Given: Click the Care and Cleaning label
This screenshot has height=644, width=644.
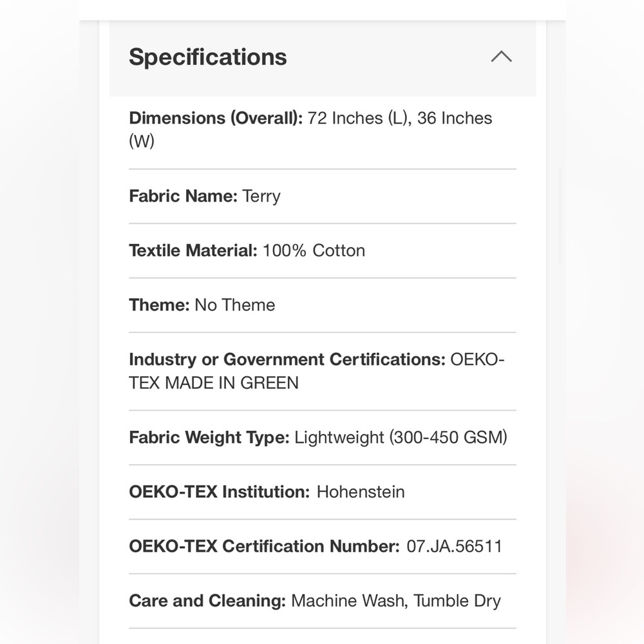Looking at the screenshot, I should click(207, 601).
